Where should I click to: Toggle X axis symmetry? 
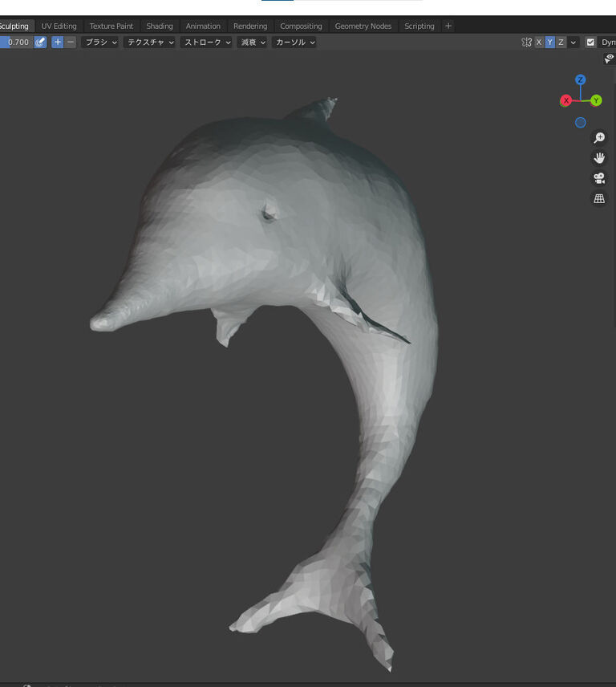click(539, 42)
